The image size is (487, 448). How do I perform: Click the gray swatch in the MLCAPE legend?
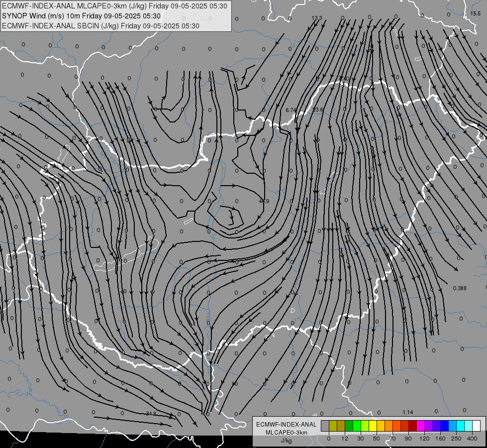(x=325, y=426)
